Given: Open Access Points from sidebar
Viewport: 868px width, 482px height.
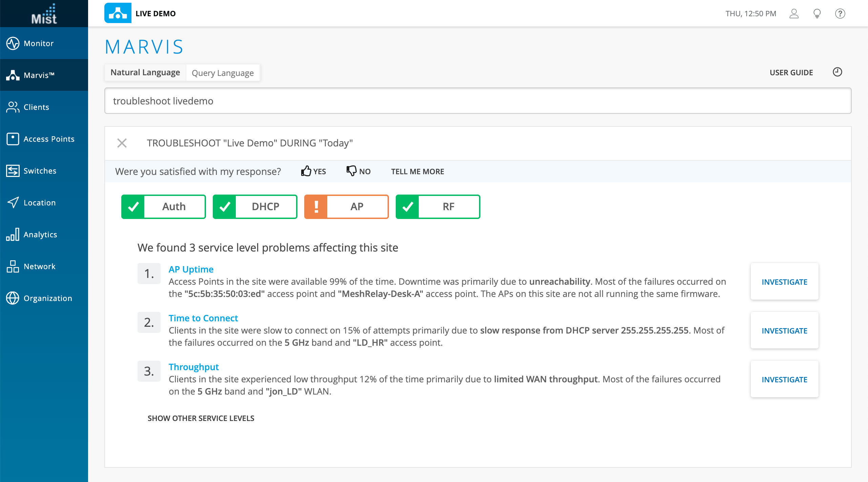Looking at the screenshot, I should (49, 139).
